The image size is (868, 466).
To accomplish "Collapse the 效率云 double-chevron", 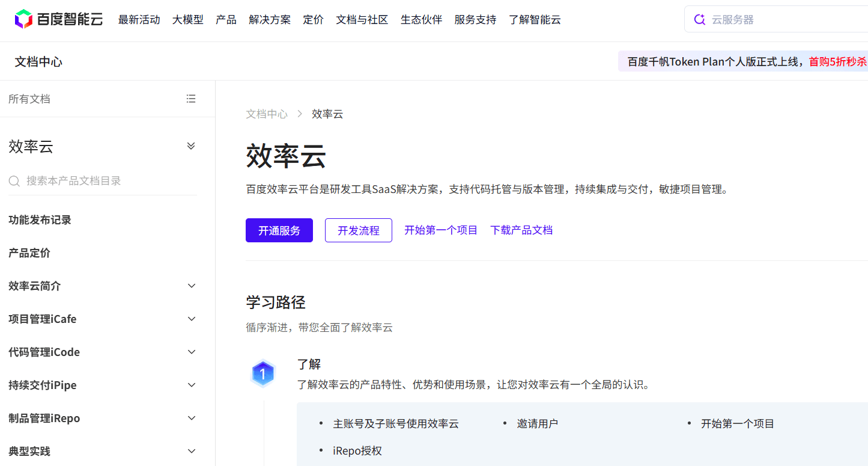I will (191, 146).
